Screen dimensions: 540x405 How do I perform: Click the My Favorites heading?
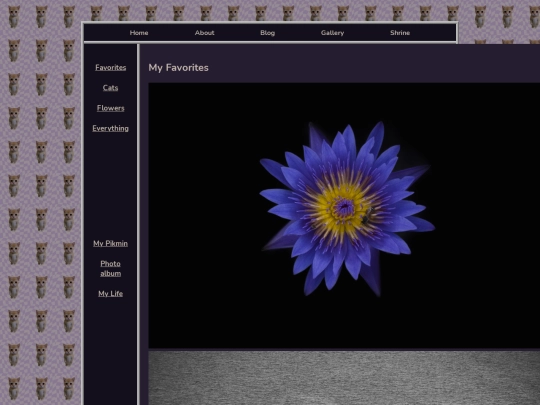pyautogui.click(x=178, y=68)
